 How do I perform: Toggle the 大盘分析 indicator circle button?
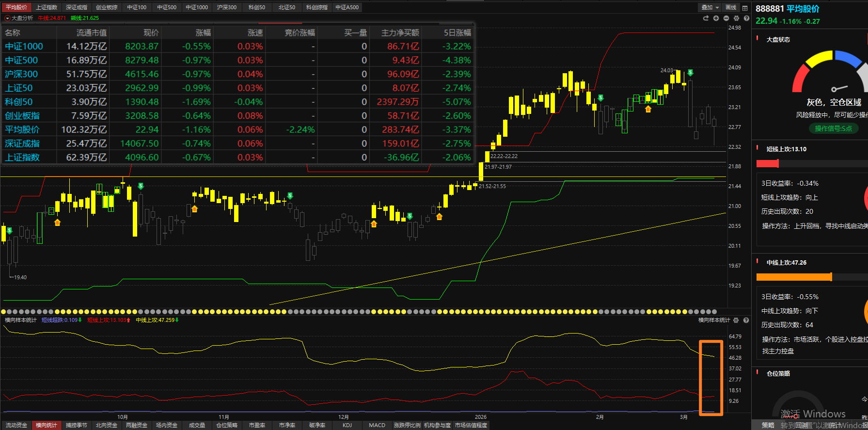click(7, 18)
